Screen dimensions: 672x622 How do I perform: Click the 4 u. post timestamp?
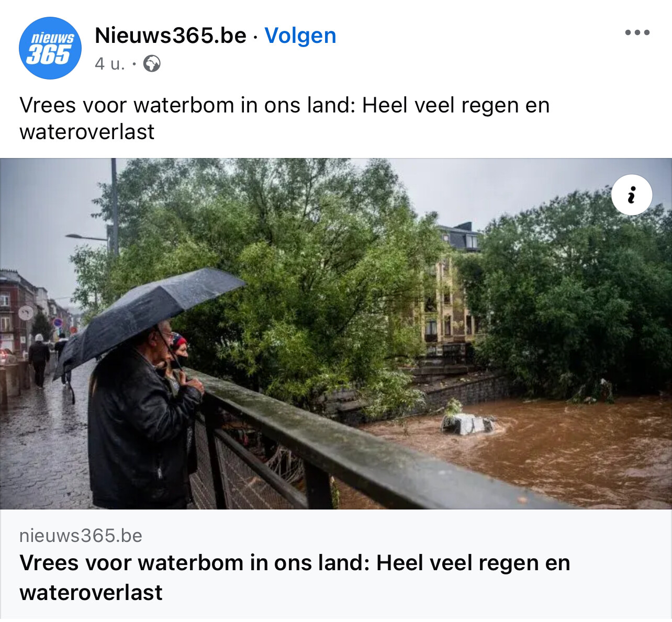pos(110,64)
